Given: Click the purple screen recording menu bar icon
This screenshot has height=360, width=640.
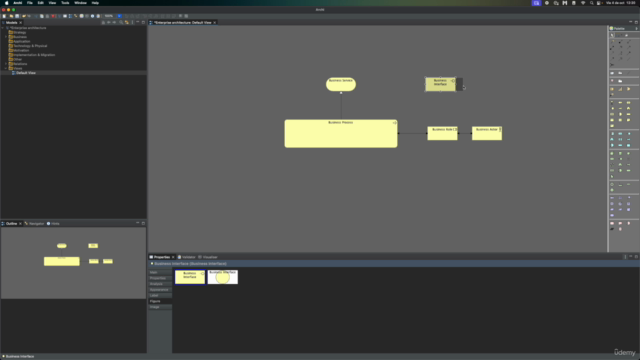Looking at the screenshot, I should 536,3.
